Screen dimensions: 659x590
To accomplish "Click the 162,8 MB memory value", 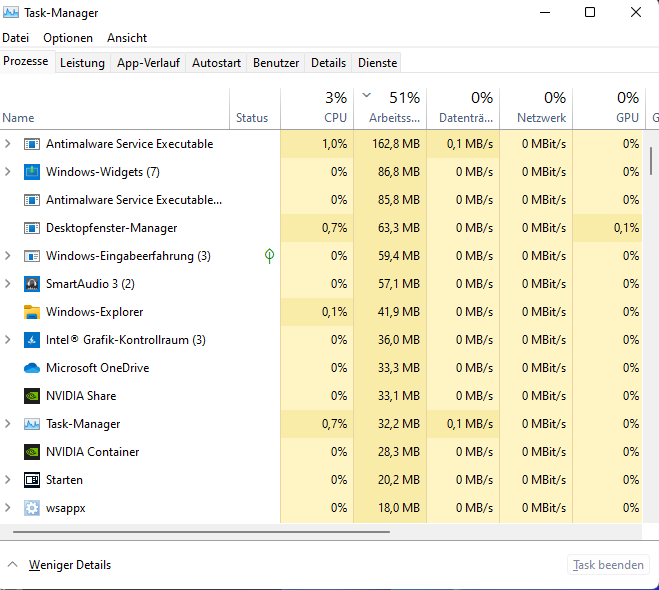I will 396,144.
